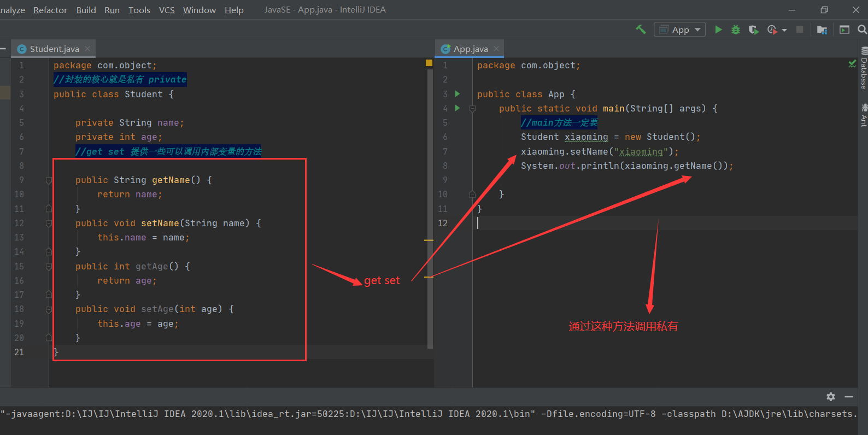Viewport: 868px width, 435px height.
Task: Close the Student.java tab
Action: [x=87, y=49]
